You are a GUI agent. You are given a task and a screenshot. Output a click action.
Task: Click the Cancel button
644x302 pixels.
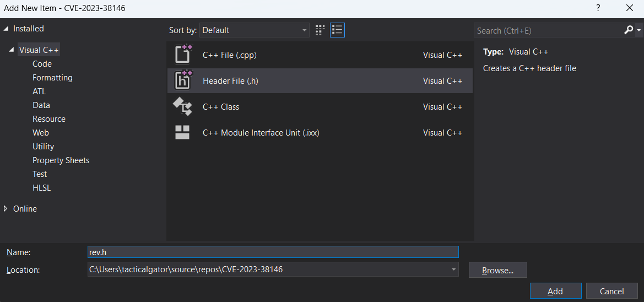click(611, 291)
